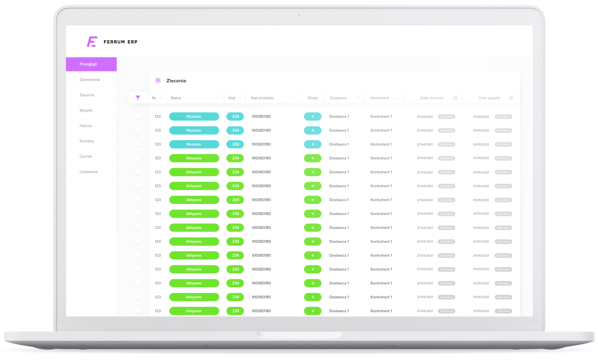The width and height of the screenshot is (598, 364).
Task: Open Zamówienie in the sidebar
Action: pyautogui.click(x=90, y=80)
